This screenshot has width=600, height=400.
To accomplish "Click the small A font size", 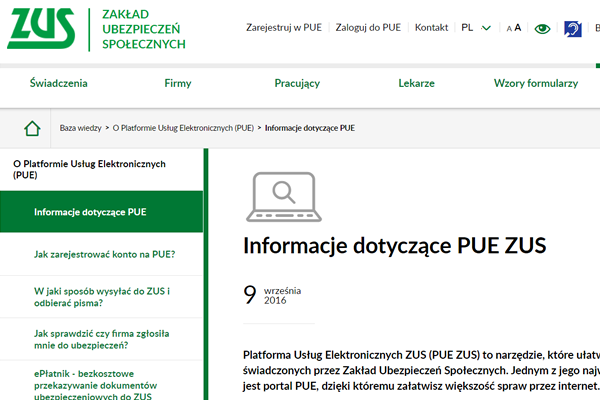I will coord(508,29).
